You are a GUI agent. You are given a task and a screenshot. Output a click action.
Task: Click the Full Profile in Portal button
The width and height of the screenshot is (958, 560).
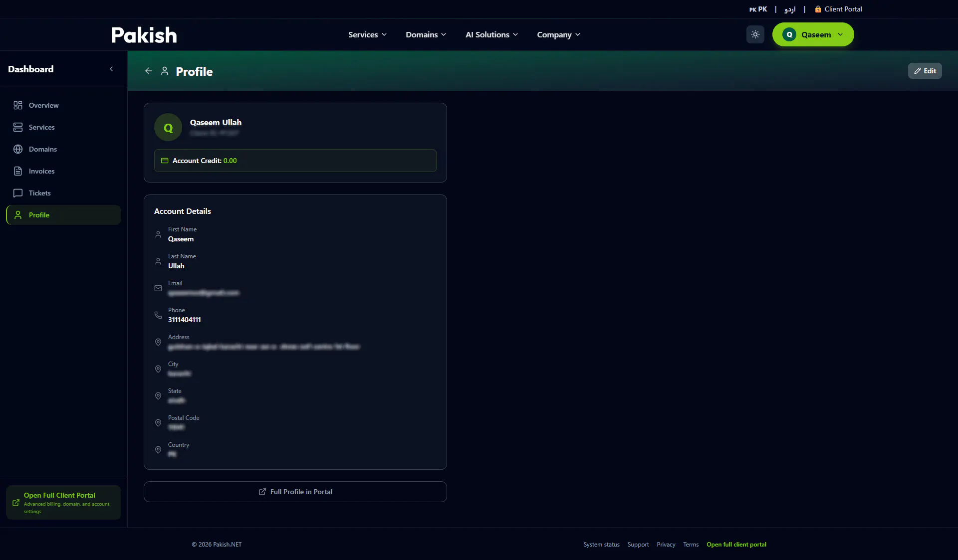pyautogui.click(x=295, y=492)
